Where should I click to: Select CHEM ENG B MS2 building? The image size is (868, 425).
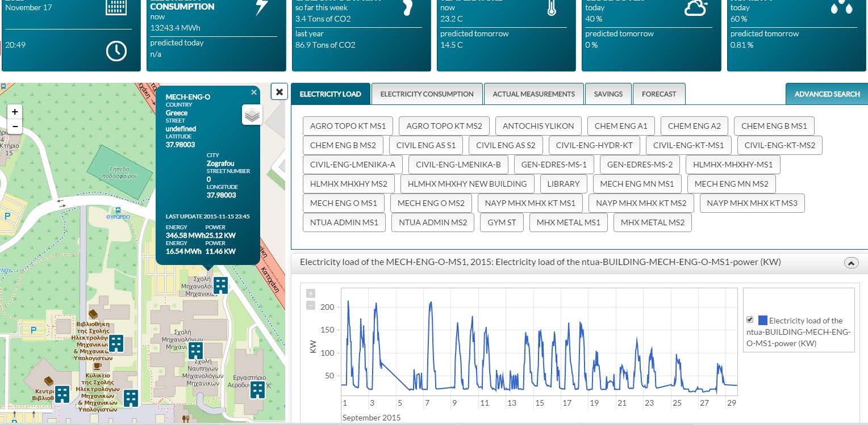pos(343,145)
